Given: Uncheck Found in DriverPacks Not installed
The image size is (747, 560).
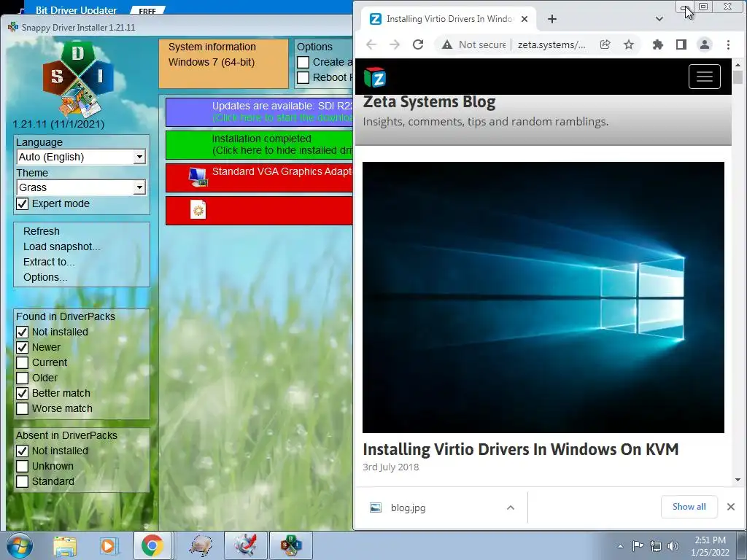Looking at the screenshot, I should tap(23, 332).
